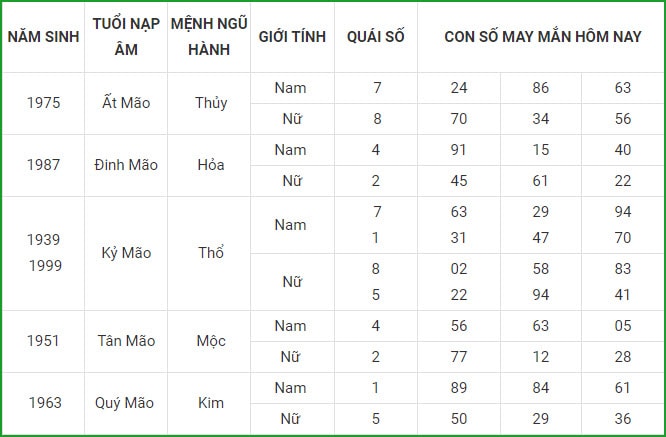The height and width of the screenshot is (437, 666).
Task: Select the 1975 birth year cell
Action: tap(43, 103)
